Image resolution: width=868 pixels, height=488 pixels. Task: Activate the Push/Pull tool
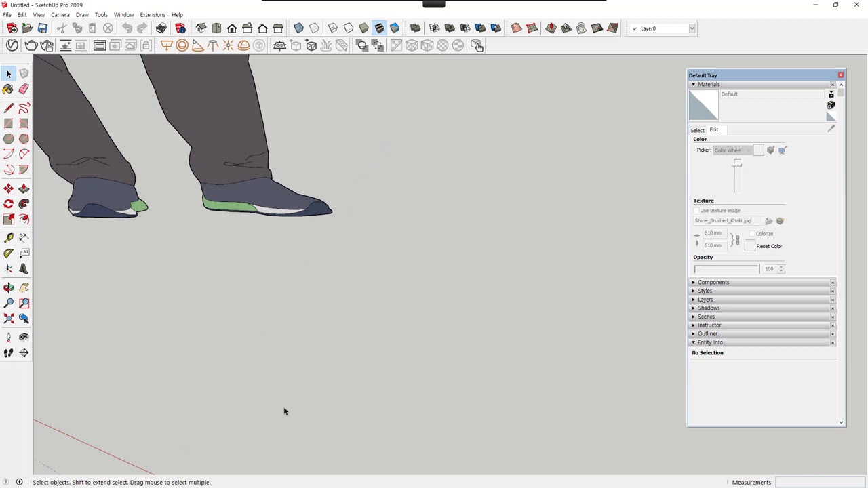(x=24, y=188)
